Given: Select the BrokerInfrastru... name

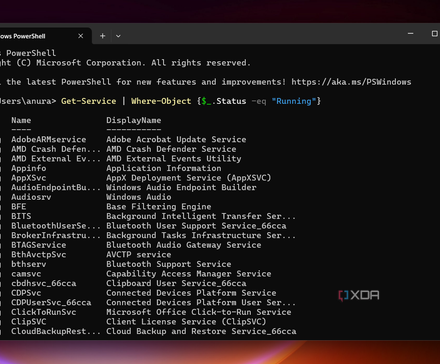Looking at the screenshot, I should click(x=56, y=235).
